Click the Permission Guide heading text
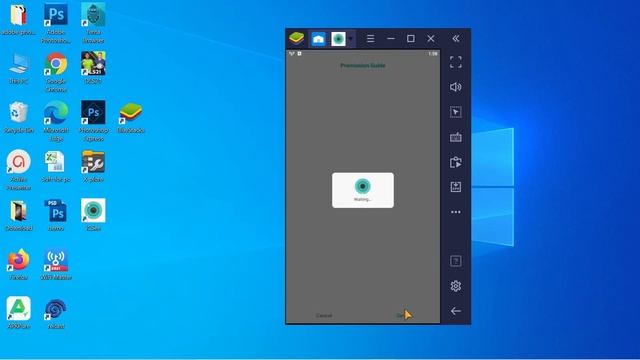Image resolution: width=640 pixels, height=360 pixels. 363,65
